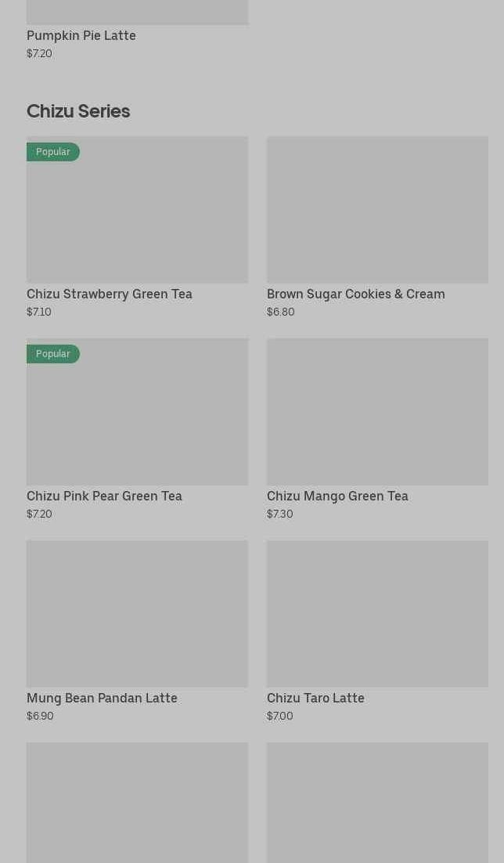Open the Brown Sugar Cookies & Cream image

coord(377,210)
